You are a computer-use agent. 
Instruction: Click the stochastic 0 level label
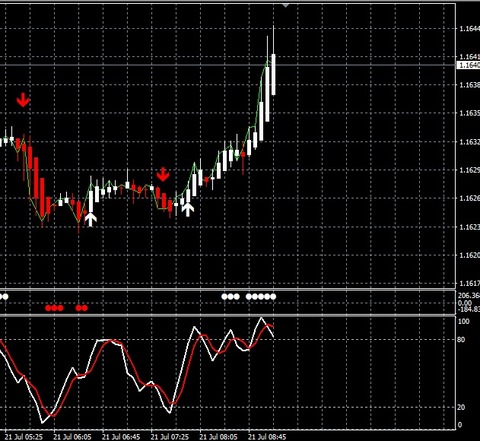pos(460,425)
